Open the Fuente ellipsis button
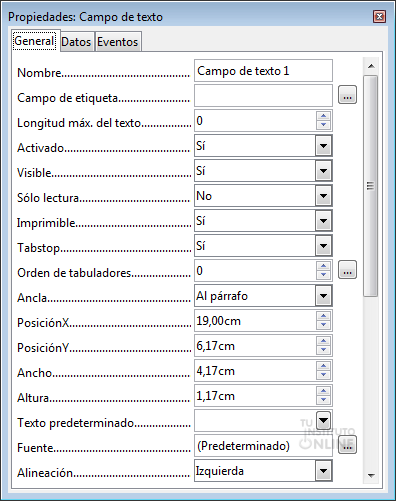This screenshot has height=501, width=396. [347, 445]
